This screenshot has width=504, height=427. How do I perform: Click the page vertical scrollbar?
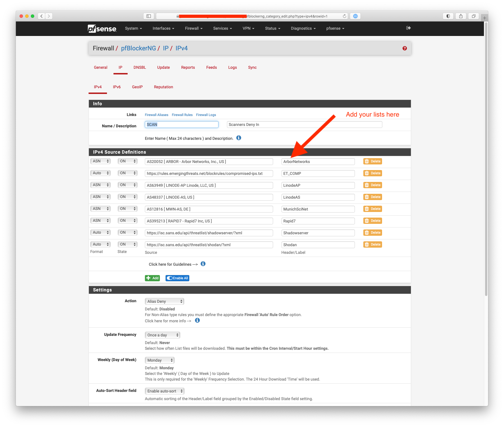point(486,159)
